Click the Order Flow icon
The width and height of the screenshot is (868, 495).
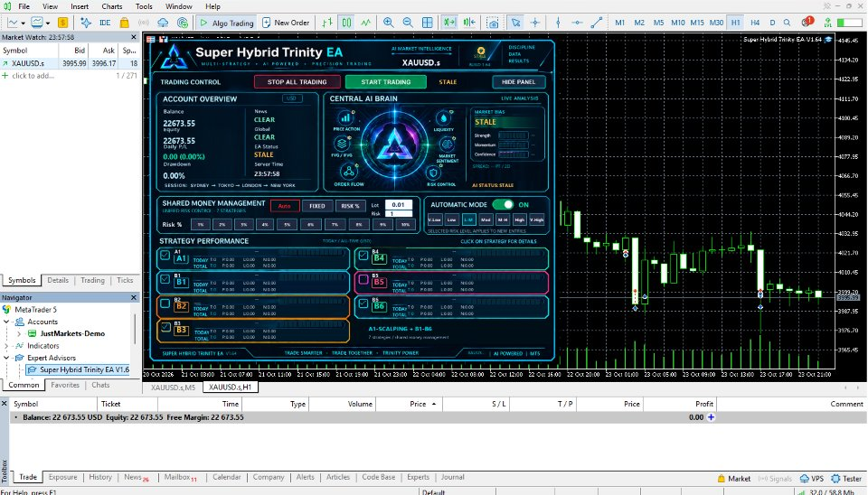[x=349, y=172]
